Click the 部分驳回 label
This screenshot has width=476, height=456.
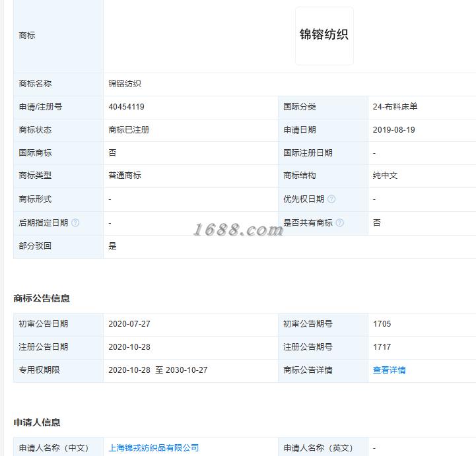[x=35, y=246]
